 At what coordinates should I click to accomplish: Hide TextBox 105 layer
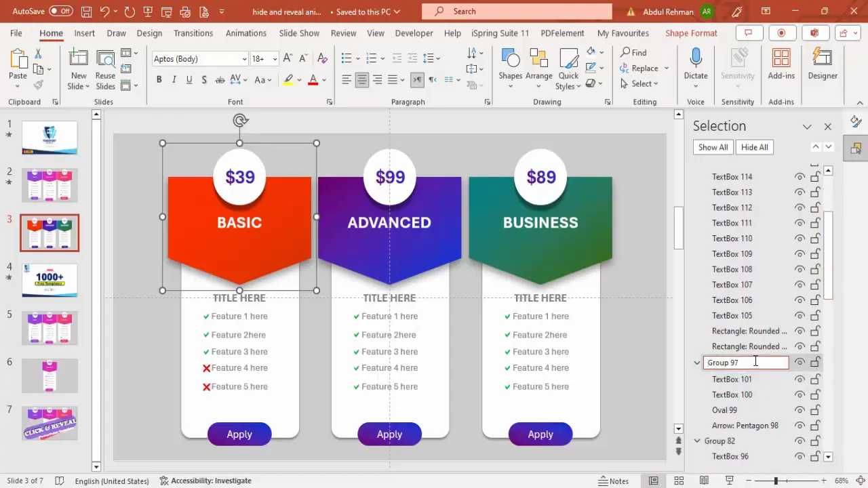(x=800, y=316)
